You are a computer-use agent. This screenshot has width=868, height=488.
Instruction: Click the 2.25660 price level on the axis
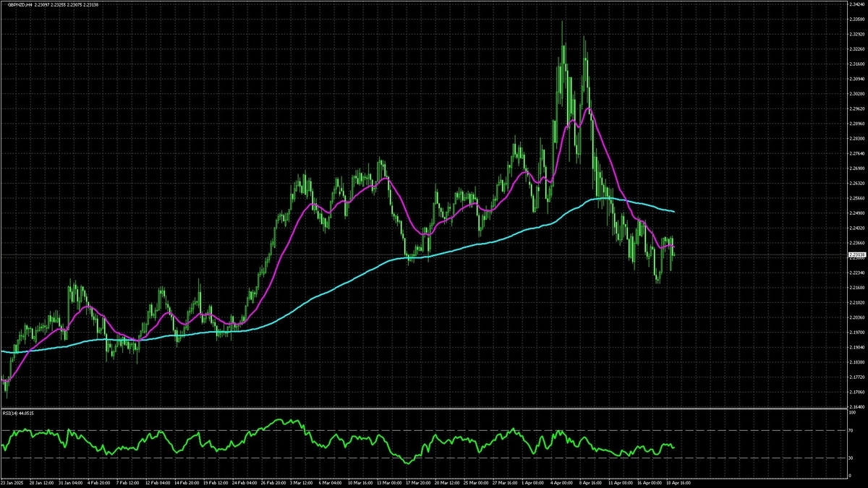coord(856,198)
